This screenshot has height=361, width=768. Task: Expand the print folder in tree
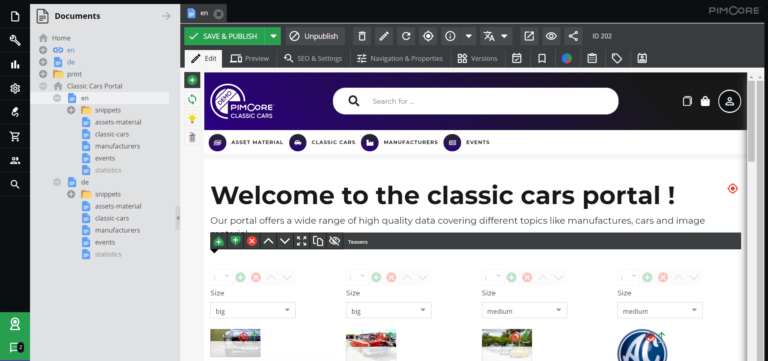pos(43,74)
